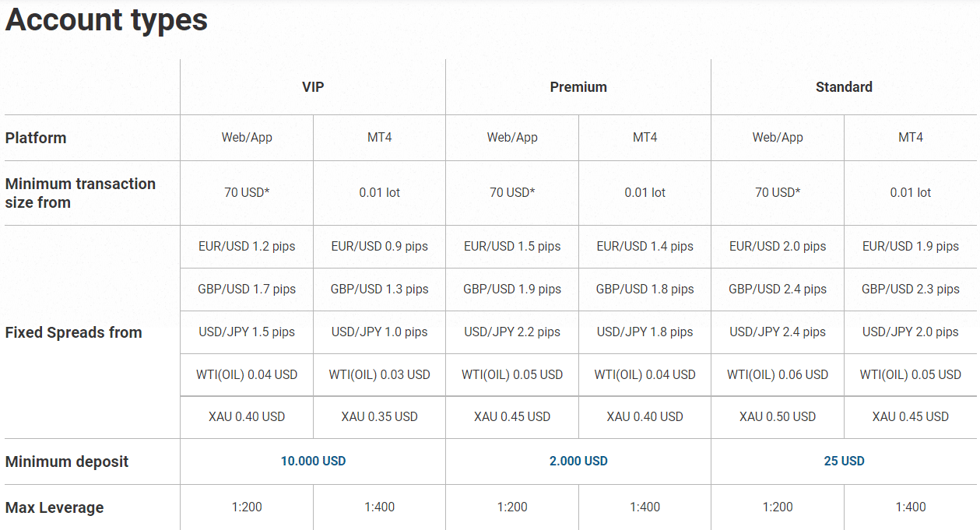Click the 25 USD minimum deposit link
The width and height of the screenshot is (980, 530).
tap(844, 461)
